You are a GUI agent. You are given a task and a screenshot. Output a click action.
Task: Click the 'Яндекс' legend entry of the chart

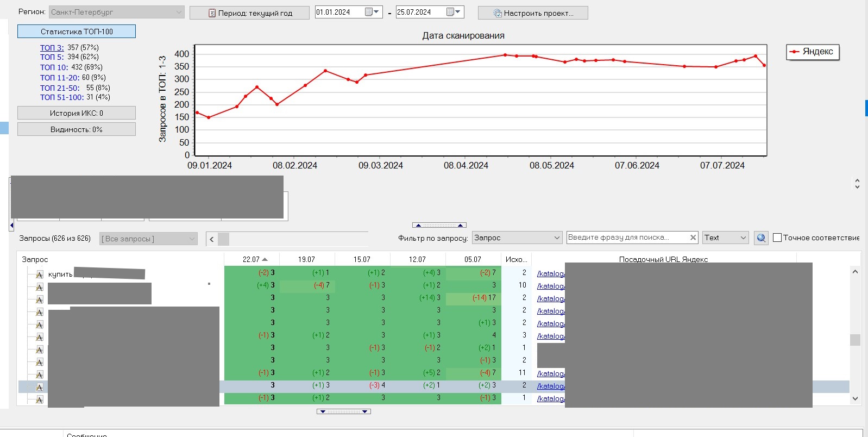pyautogui.click(x=813, y=52)
